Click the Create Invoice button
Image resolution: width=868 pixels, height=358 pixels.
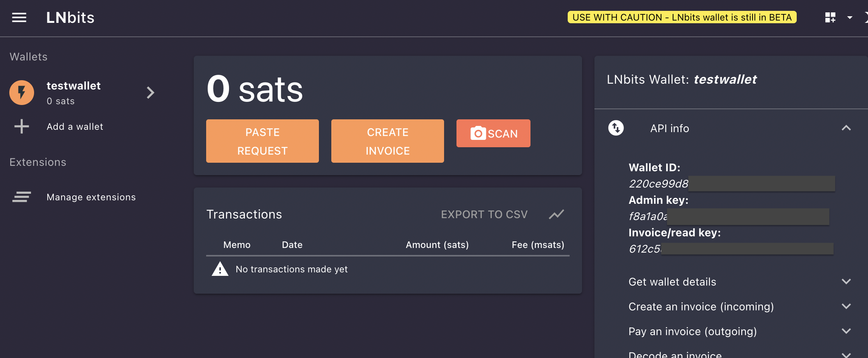click(387, 141)
